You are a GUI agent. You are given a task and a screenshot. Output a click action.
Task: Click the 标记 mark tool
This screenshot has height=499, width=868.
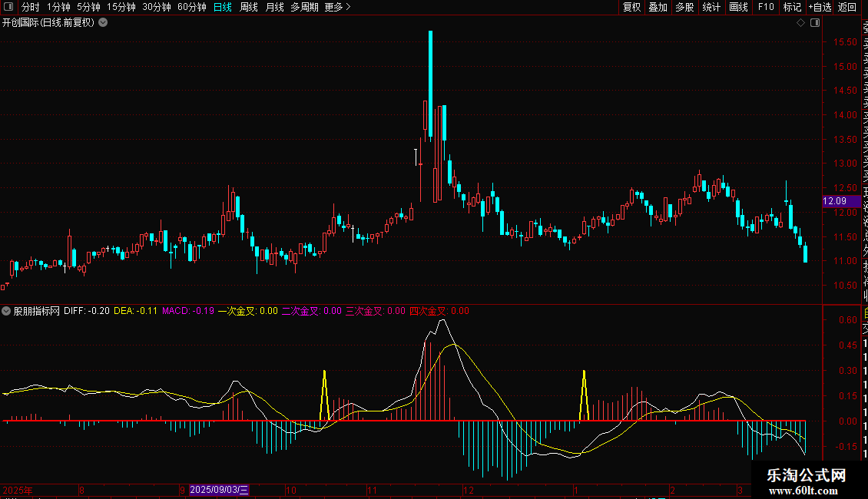(x=792, y=7)
